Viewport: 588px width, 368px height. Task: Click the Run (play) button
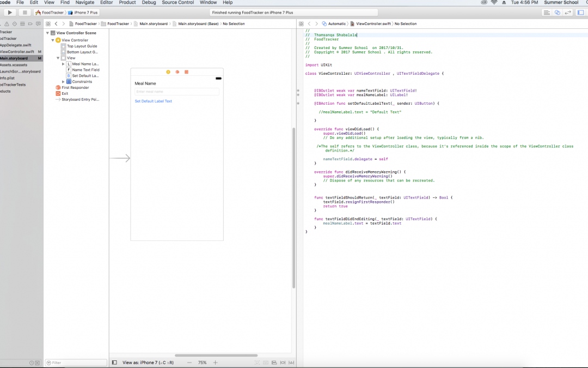coord(10,12)
